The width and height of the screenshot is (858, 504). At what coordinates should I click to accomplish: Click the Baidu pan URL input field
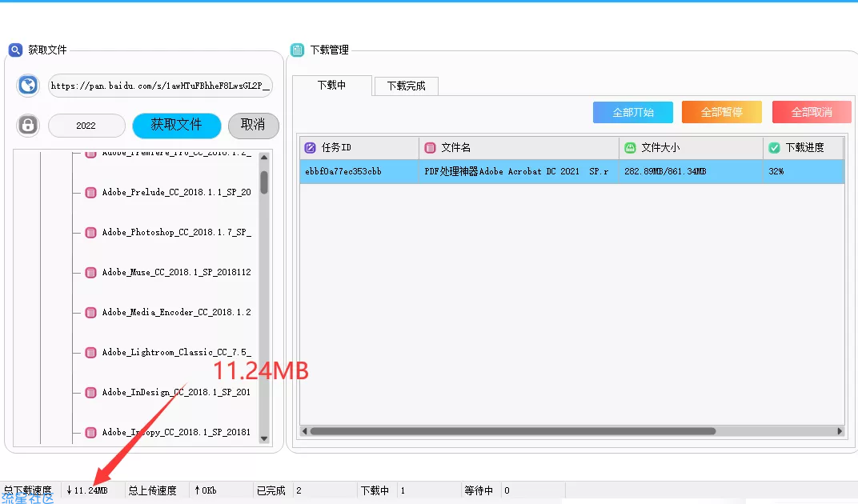pos(160,86)
